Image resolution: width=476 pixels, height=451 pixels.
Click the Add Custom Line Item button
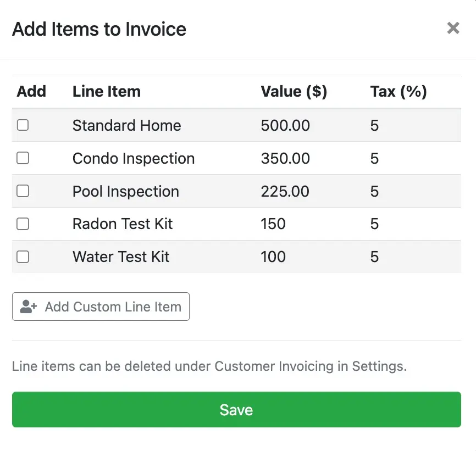point(101,307)
